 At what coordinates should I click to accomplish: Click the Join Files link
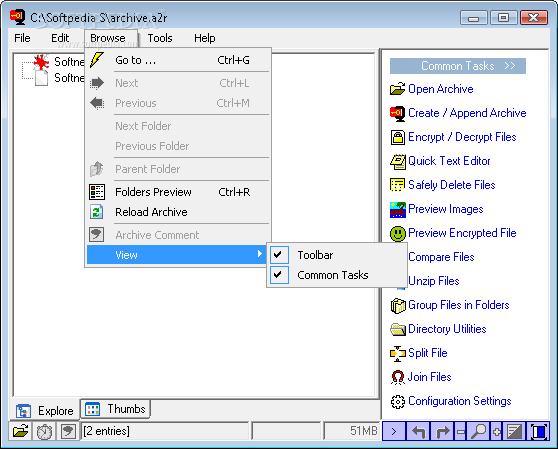[x=430, y=377]
